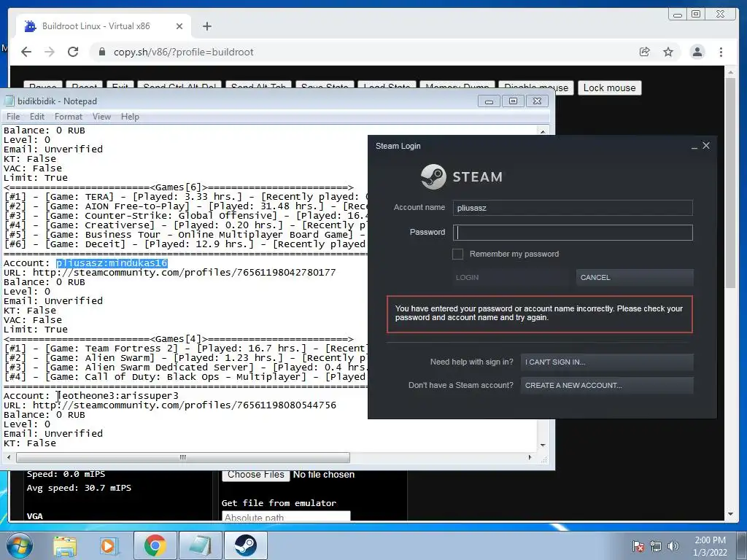747x560 pixels.
Task: Open Windows Media Player from taskbar
Action: click(x=109, y=545)
